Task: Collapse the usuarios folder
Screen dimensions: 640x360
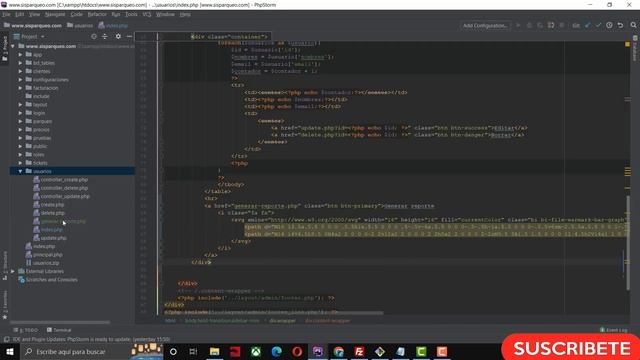Action: (20, 171)
